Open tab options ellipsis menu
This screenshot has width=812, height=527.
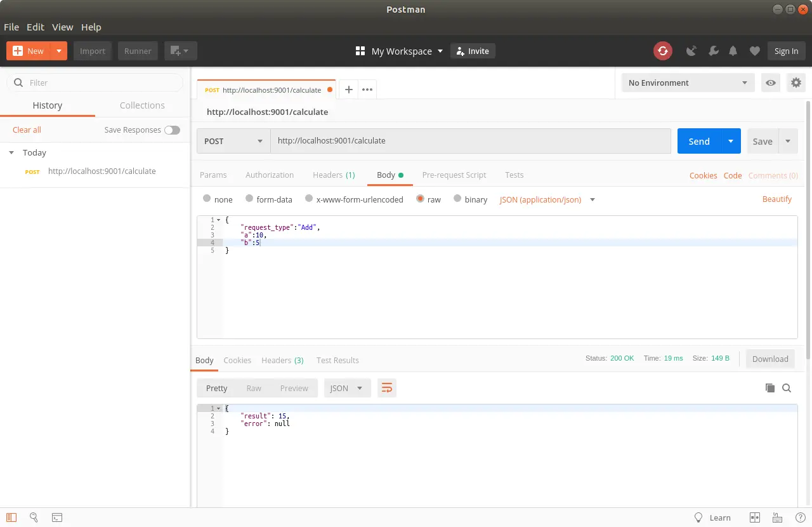(367, 90)
